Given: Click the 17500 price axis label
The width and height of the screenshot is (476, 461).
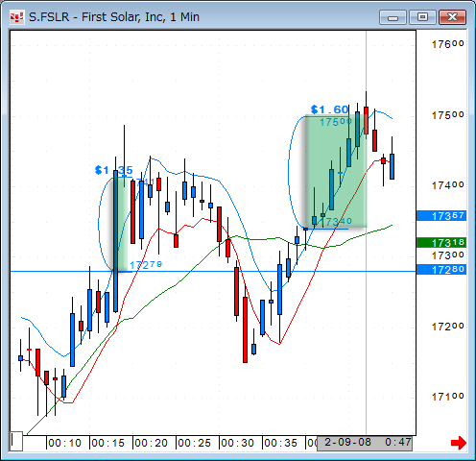Looking at the screenshot, I should pyautogui.click(x=447, y=115).
